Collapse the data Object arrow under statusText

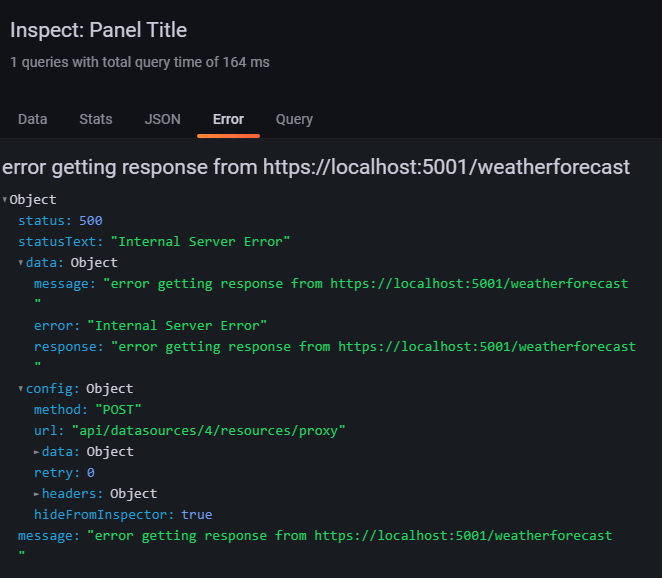tap(21, 263)
